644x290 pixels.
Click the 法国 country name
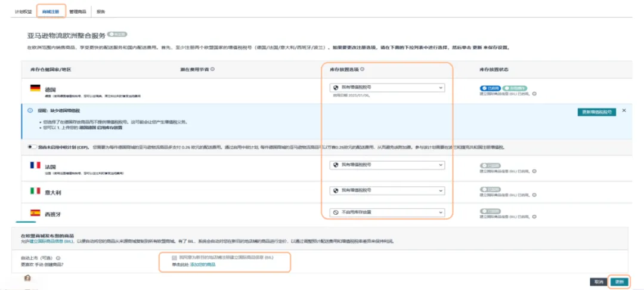[x=50, y=167]
